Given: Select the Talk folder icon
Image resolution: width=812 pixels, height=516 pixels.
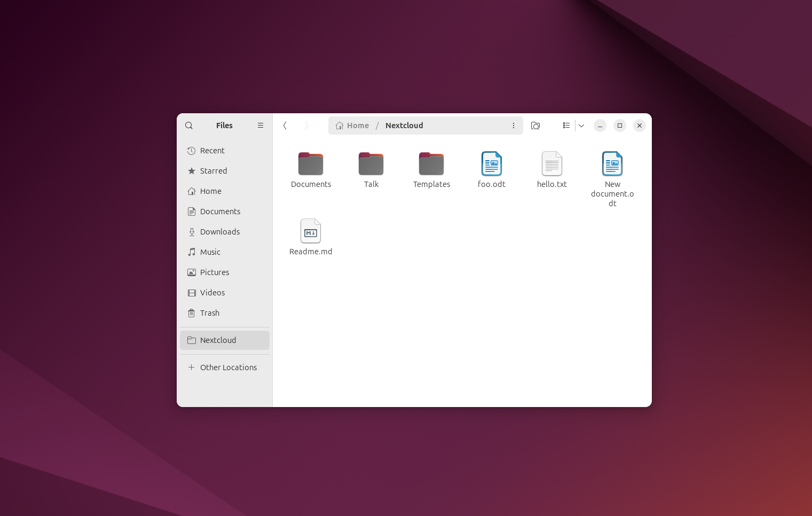Looking at the screenshot, I should (x=371, y=164).
